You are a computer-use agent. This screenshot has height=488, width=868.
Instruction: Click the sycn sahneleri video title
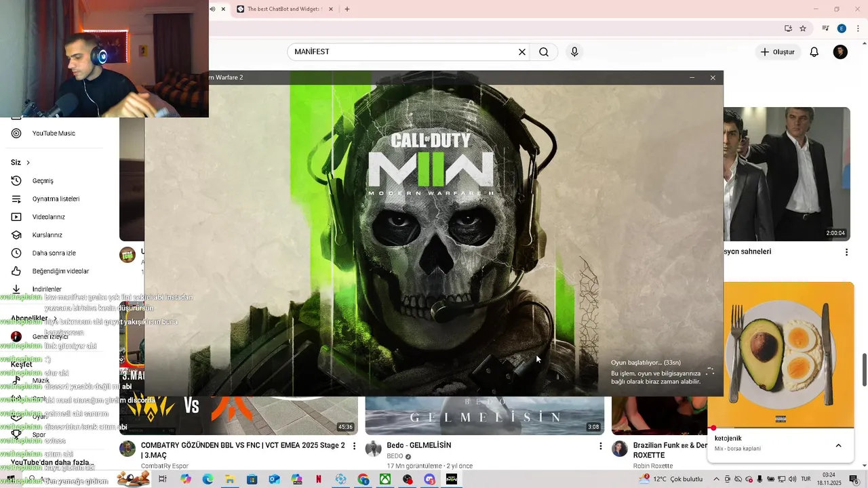(747, 251)
